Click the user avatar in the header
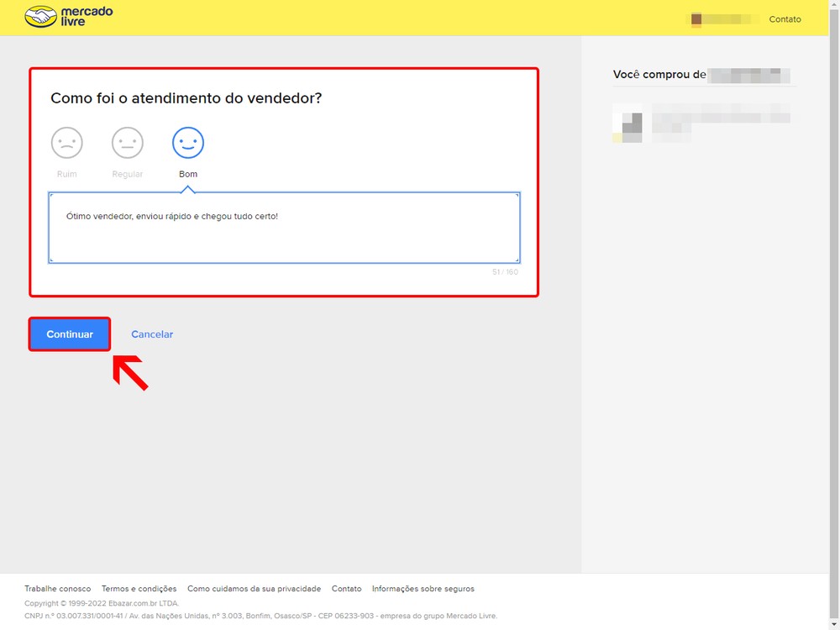 (x=696, y=19)
